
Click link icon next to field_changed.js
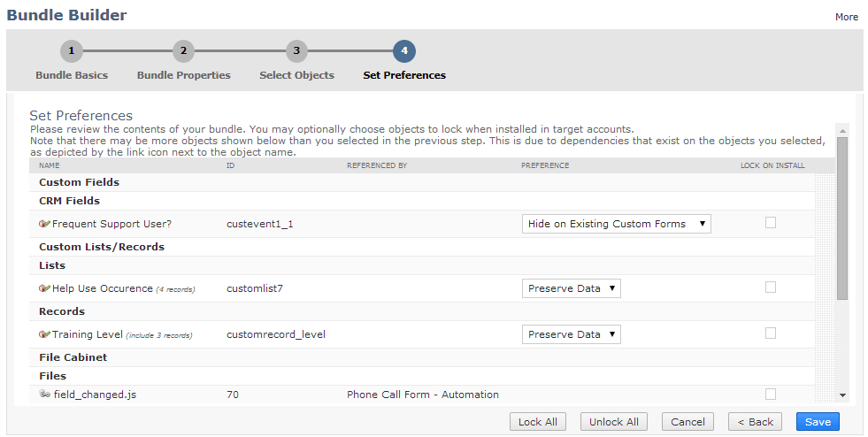(x=44, y=395)
